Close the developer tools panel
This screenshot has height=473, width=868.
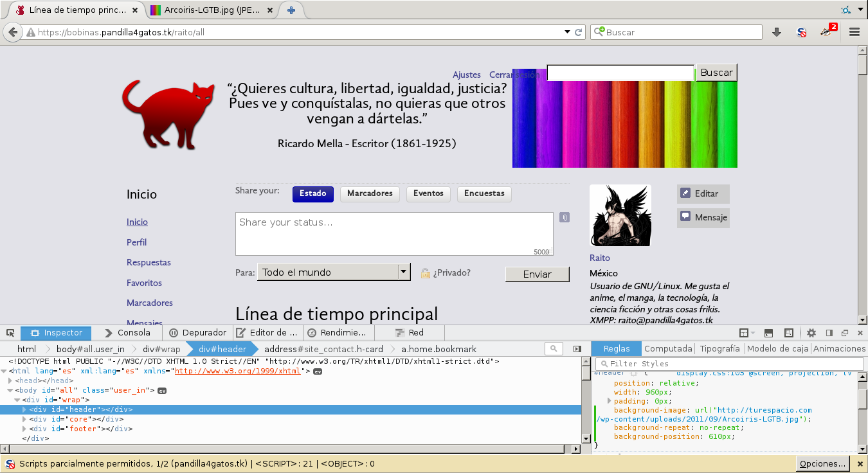pos(860,333)
